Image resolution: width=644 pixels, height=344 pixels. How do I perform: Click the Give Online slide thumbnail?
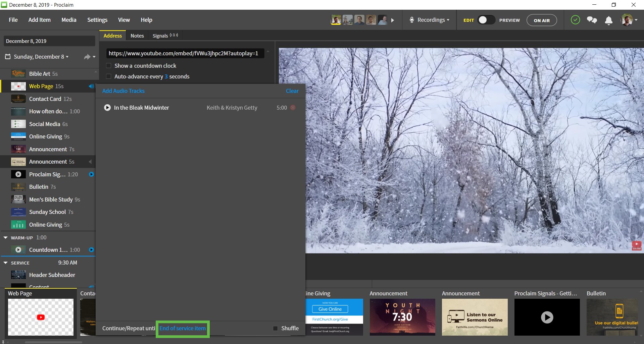pos(334,317)
